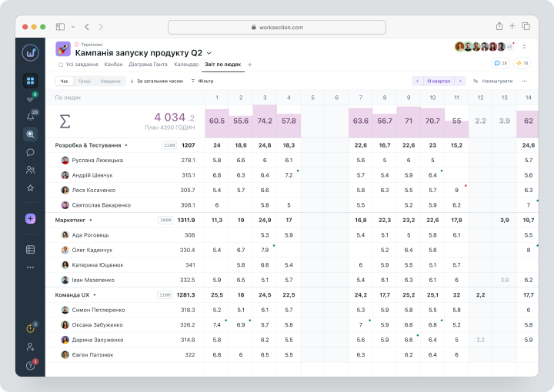The image size is (554, 392).
Task: Open the timer stopwatch sidebar icon
Action: click(x=30, y=328)
